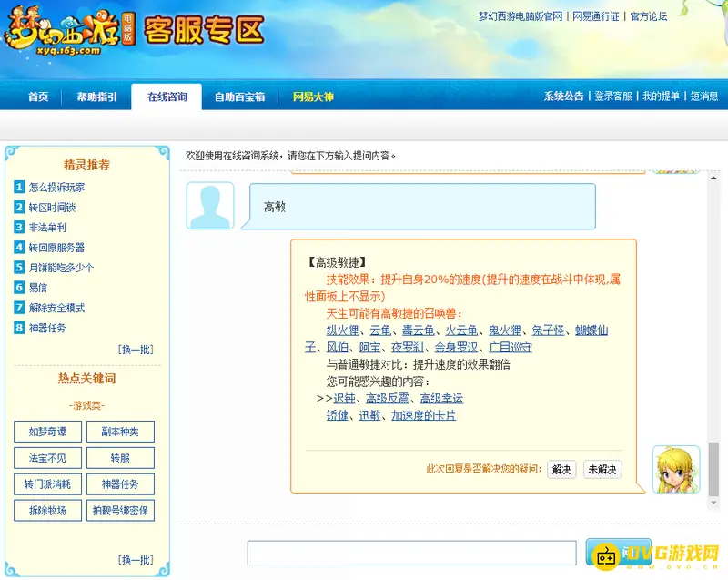Click 换一批 under 精灵推荐 list
The height and width of the screenshot is (580, 728).
tap(136, 350)
